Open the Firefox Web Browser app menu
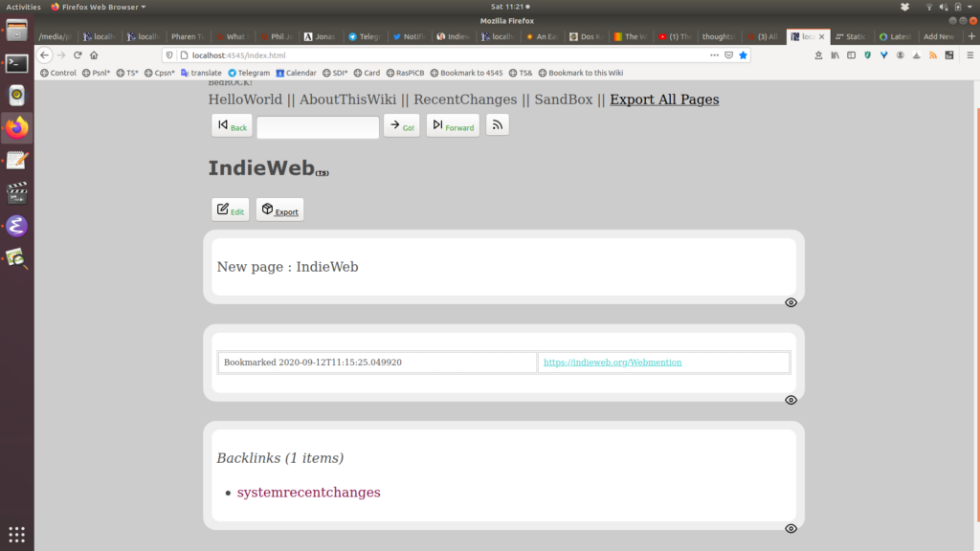Viewport: 980px width, 551px height. (x=99, y=7)
